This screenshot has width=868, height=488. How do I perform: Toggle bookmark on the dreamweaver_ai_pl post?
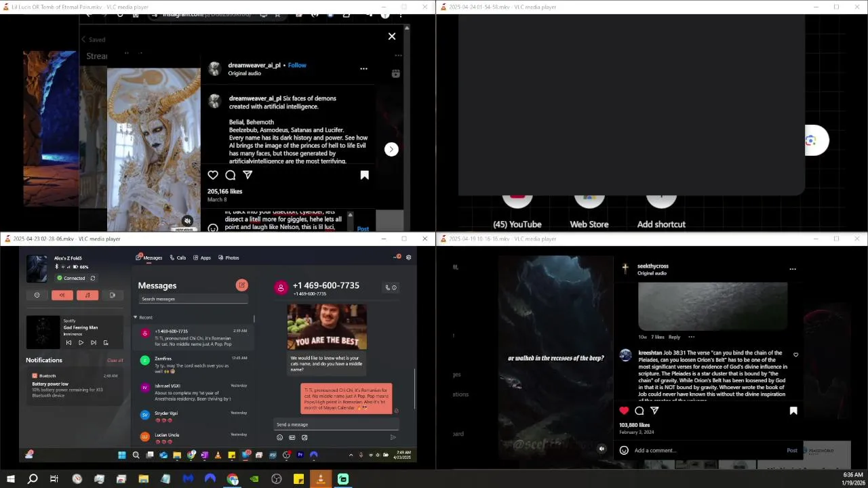pos(364,175)
